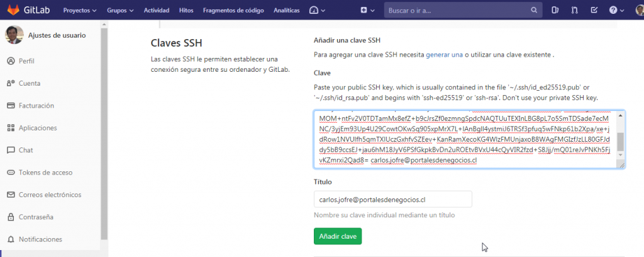Open the new item plus dropdown
644x257 pixels.
(367, 11)
